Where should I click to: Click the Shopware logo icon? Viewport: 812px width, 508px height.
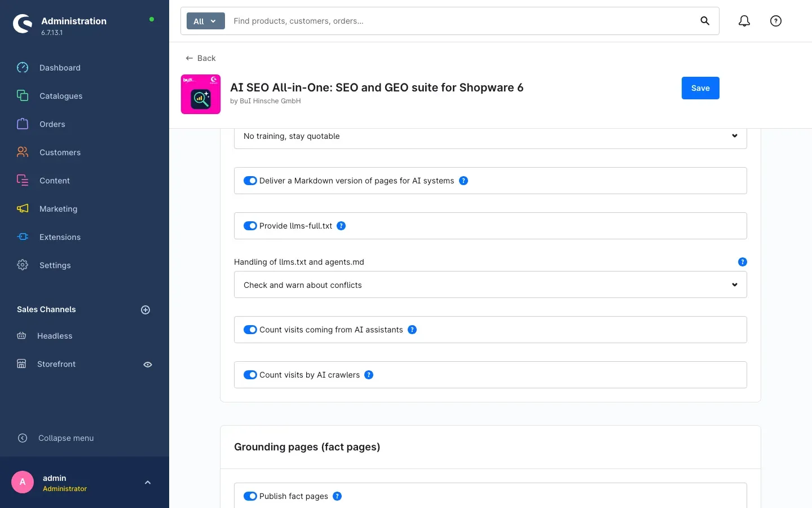23,24
